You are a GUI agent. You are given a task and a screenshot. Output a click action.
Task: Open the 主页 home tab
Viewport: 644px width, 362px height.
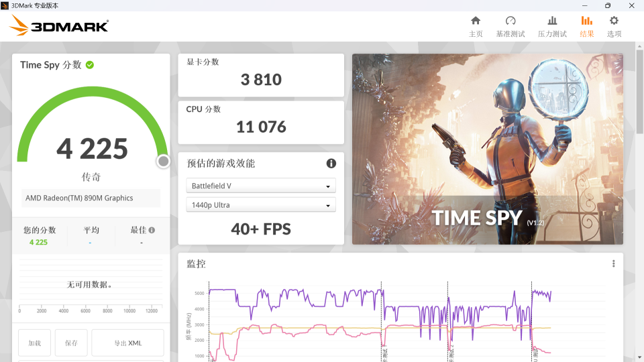(x=476, y=27)
